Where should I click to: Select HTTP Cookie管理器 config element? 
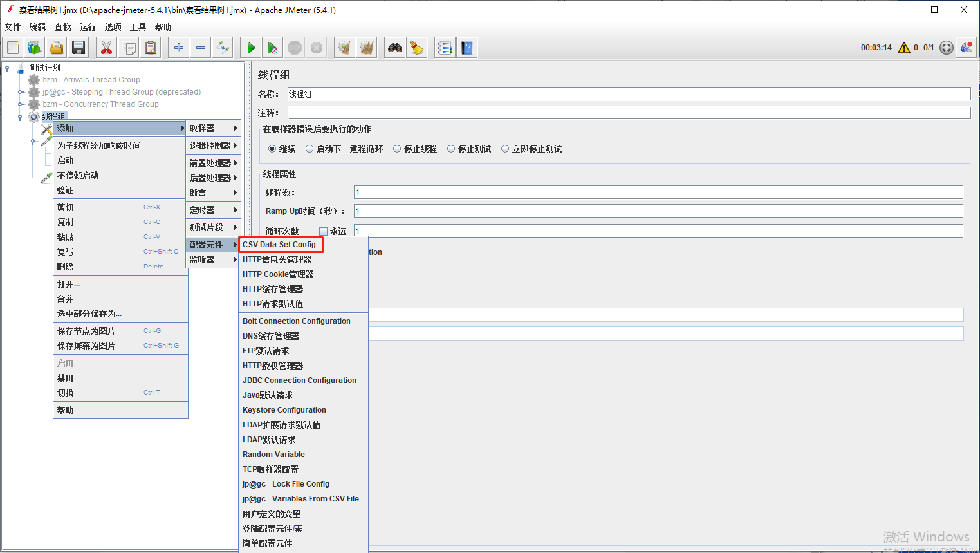point(278,274)
